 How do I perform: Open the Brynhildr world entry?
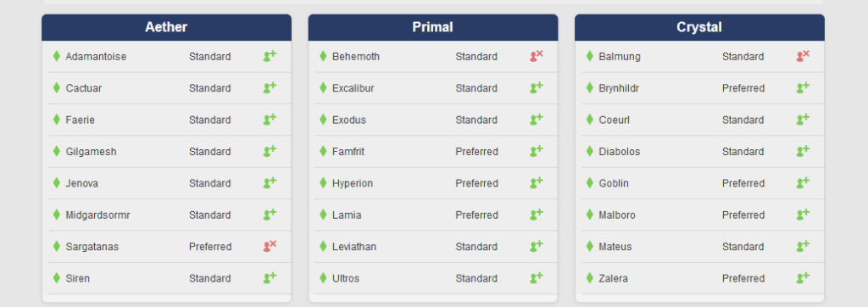click(699, 88)
